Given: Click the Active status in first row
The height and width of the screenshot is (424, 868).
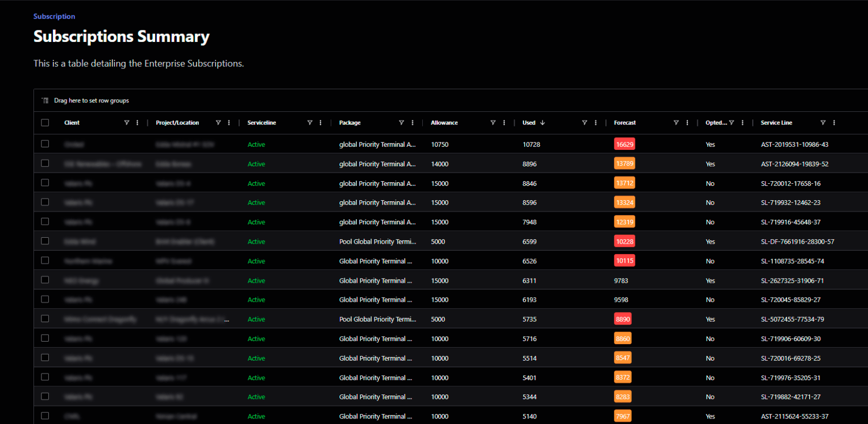Looking at the screenshot, I should pos(257,145).
